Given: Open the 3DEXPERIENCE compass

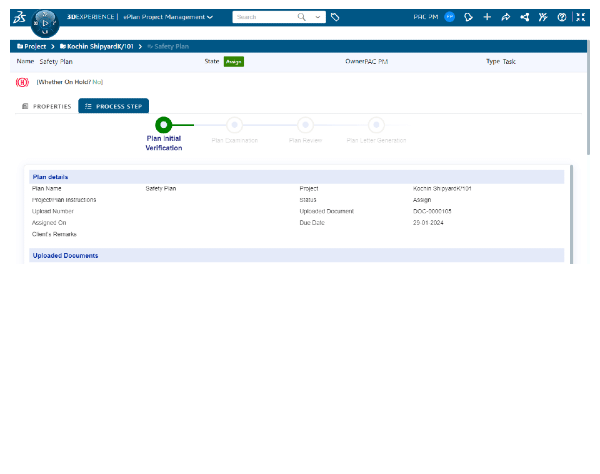Looking at the screenshot, I should click(x=45, y=22).
